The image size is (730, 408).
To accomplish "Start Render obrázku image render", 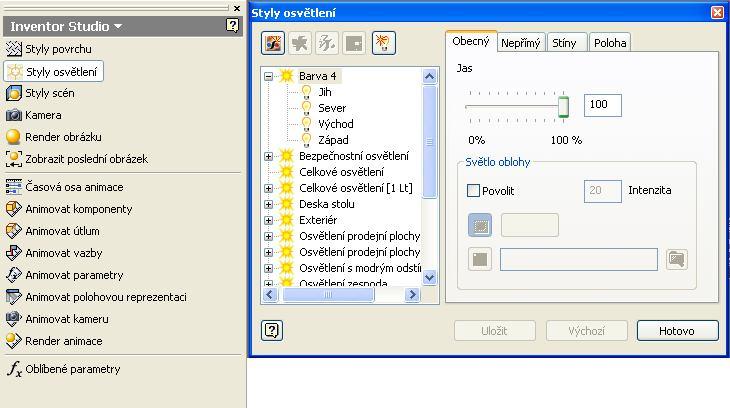I will [53, 137].
